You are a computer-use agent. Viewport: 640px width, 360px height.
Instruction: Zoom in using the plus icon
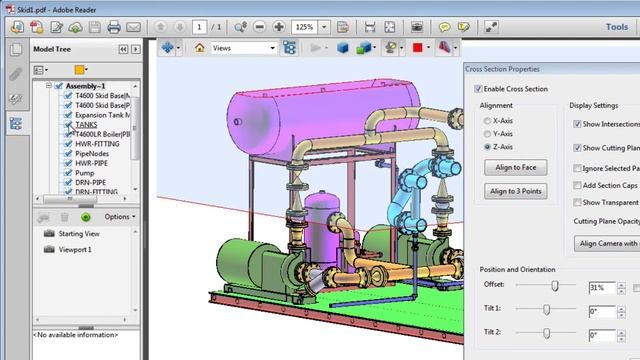pyautogui.click(x=279, y=27)
